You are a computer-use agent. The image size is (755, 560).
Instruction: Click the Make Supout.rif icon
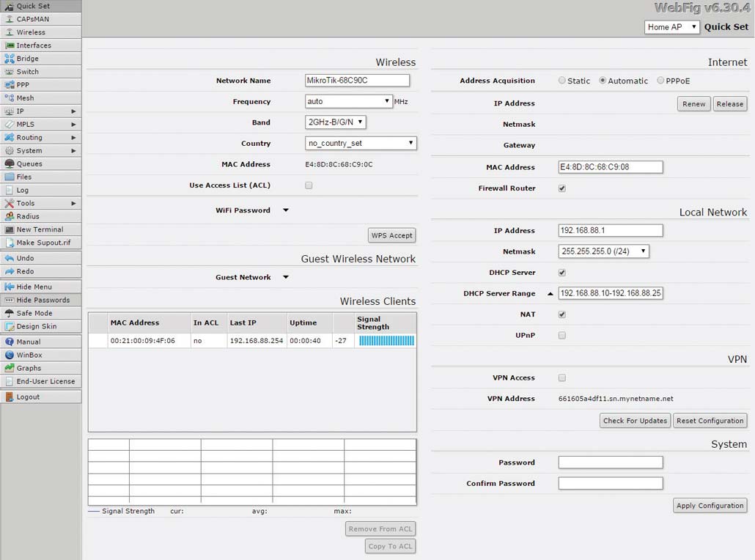click(x=9, y=243)
